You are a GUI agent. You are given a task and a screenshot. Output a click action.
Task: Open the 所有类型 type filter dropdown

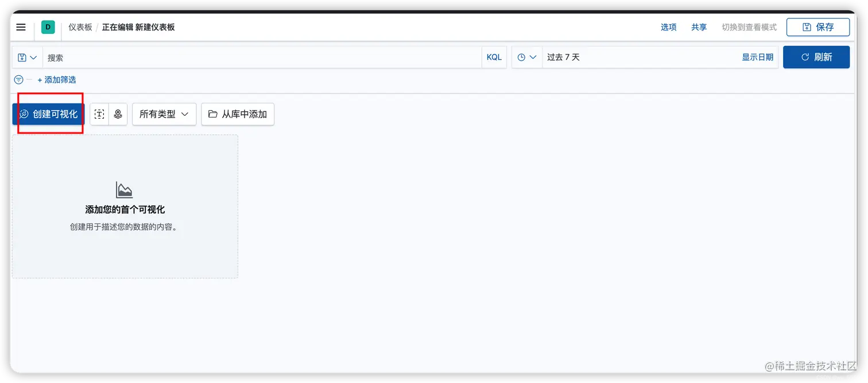pyautogui.click(x=164, y=114)
